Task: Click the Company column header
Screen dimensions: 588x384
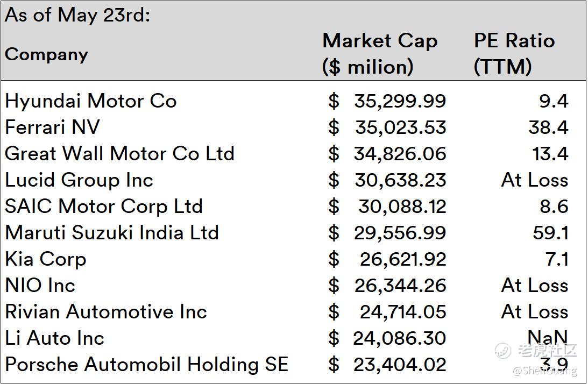Action: click(x=46, y=54)
